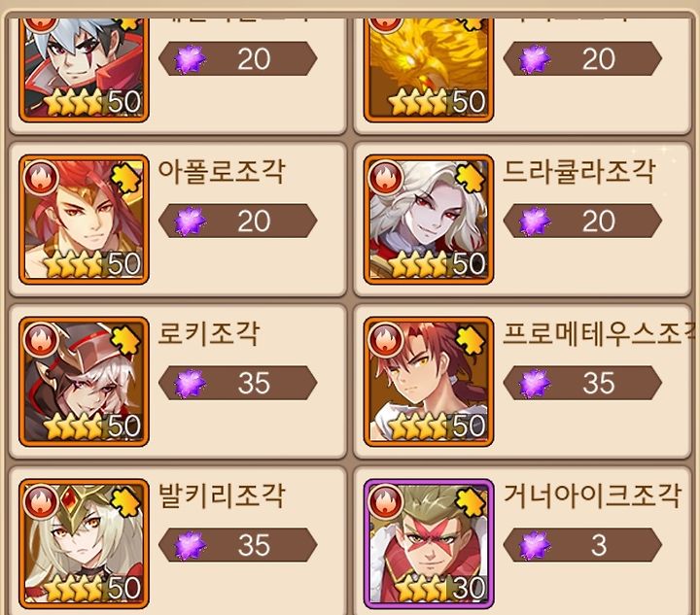700x615 pixels.
Task: Buy 로키조각 for 35 purple gems
Action: (238, 383)
